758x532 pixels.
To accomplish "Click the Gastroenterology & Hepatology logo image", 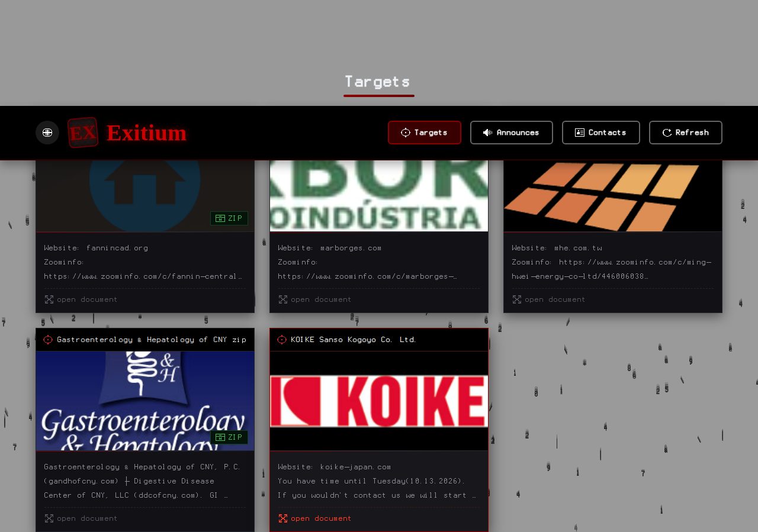I will [145, 401].
